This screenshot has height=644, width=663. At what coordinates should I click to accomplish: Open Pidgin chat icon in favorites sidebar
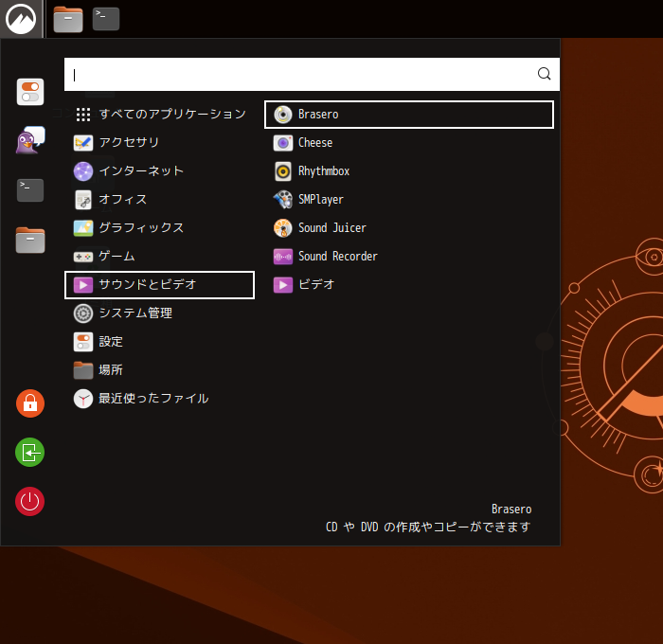(30, 140)
